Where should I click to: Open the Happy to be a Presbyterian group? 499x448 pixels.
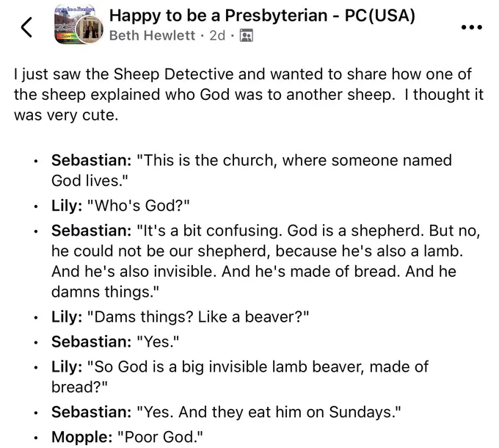[x=262, y=15]
